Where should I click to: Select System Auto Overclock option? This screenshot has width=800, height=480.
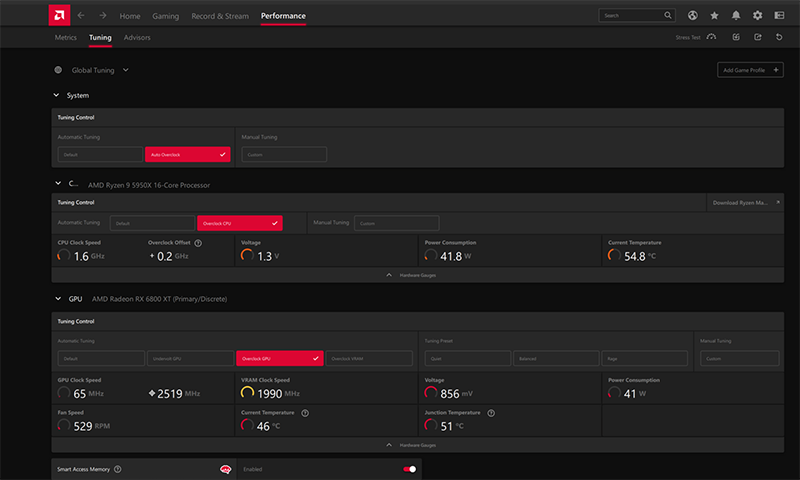(x=188, y=155)
